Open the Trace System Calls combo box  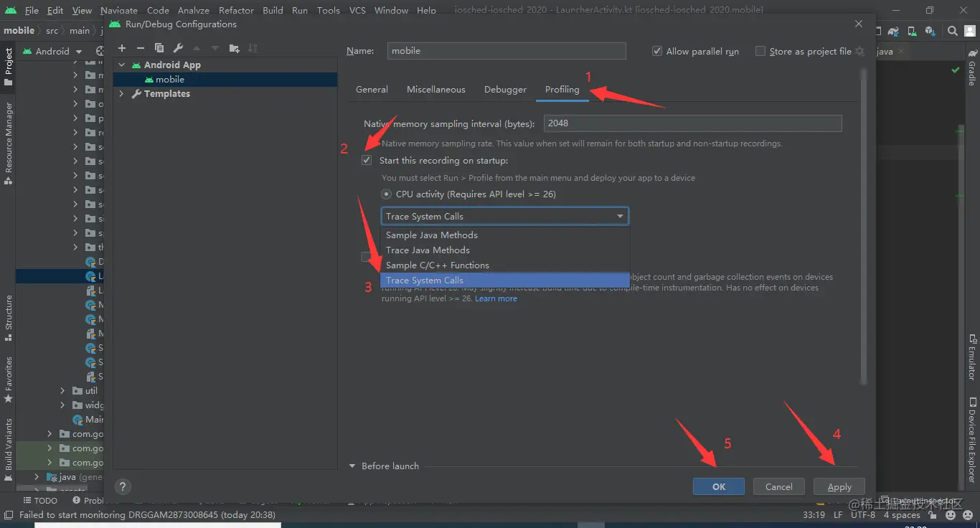click(x=504, y=216)
